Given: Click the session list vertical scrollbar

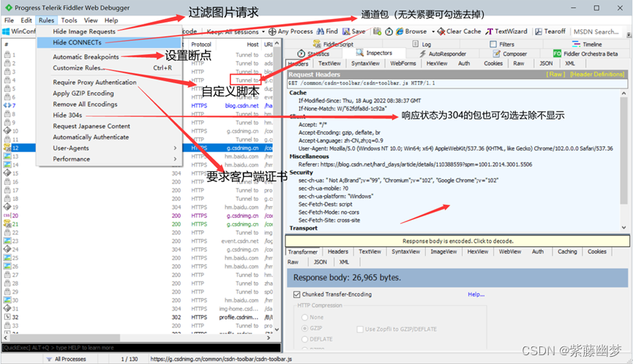Looking at the screenshot, I should coord(277,186).
